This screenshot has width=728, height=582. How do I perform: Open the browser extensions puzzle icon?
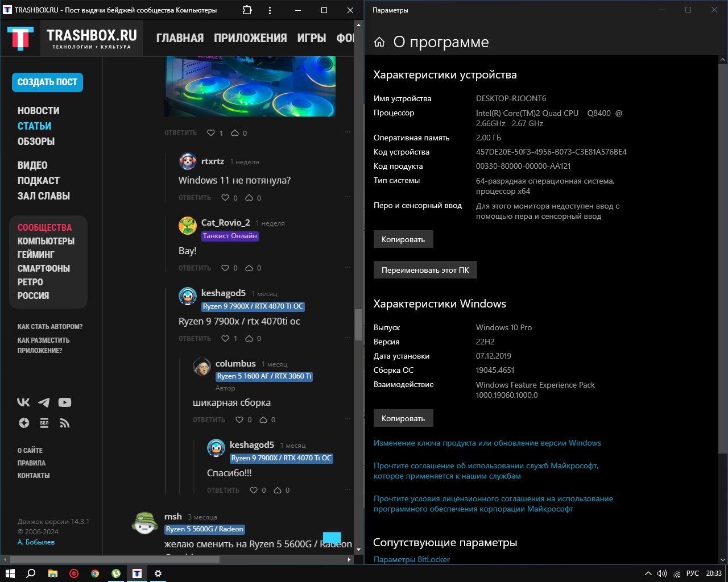(x=247, y=10)
